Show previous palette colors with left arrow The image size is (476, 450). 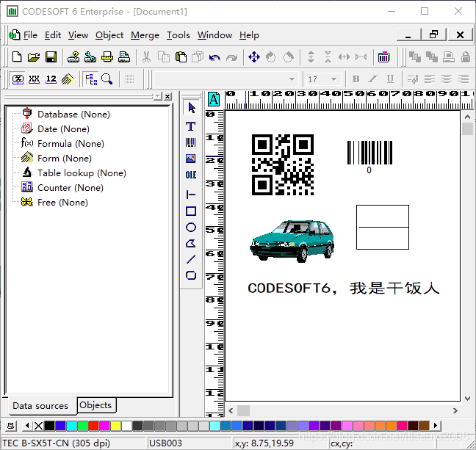pos(27,426)
